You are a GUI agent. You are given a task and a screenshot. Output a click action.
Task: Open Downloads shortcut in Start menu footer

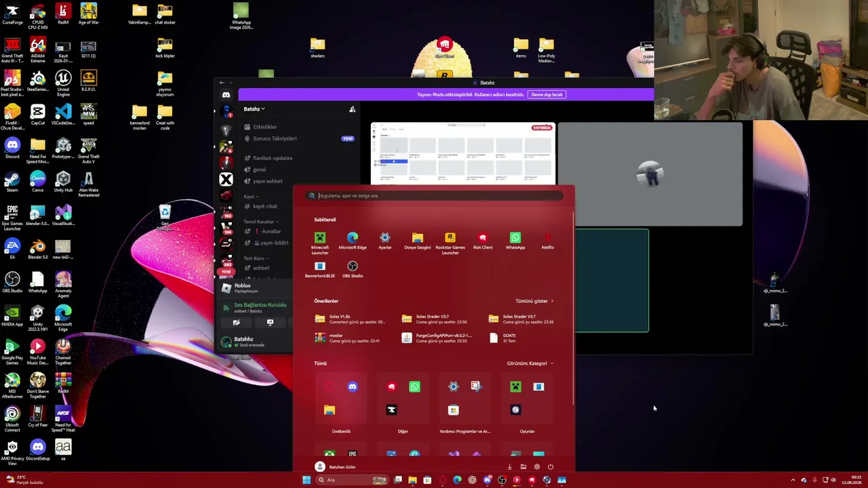509,467
